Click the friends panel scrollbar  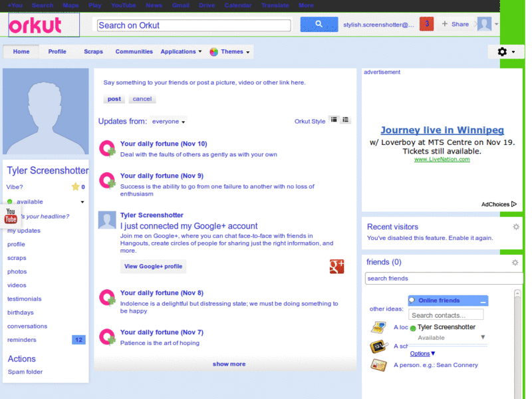point(517,342)
